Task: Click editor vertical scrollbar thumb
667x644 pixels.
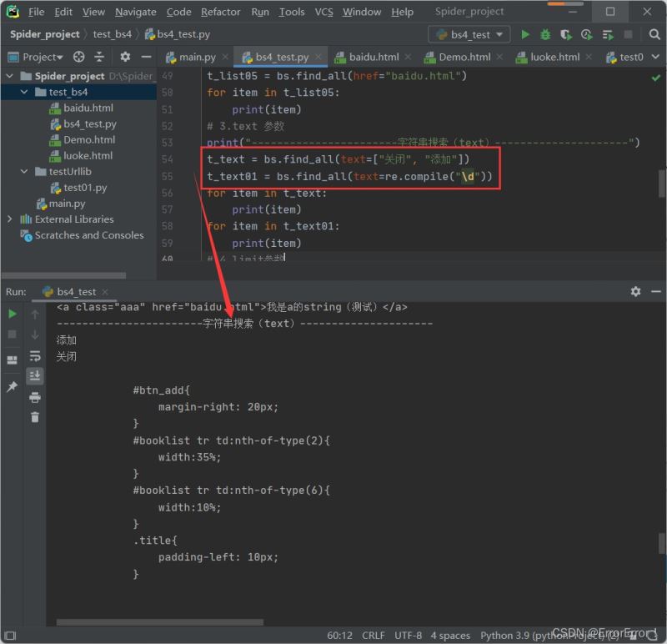Action: click(x=662, y=183)
